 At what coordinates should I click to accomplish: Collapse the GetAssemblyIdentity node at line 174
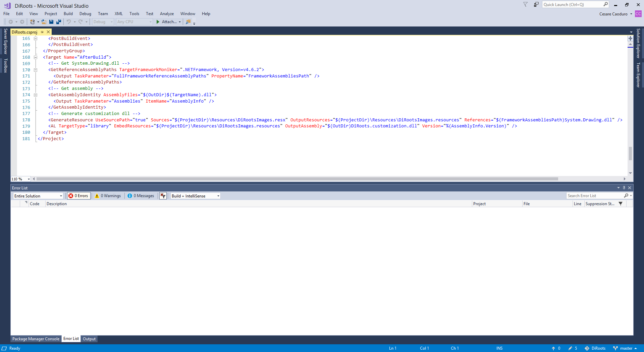pyautogui.click(x=35, y=95)
